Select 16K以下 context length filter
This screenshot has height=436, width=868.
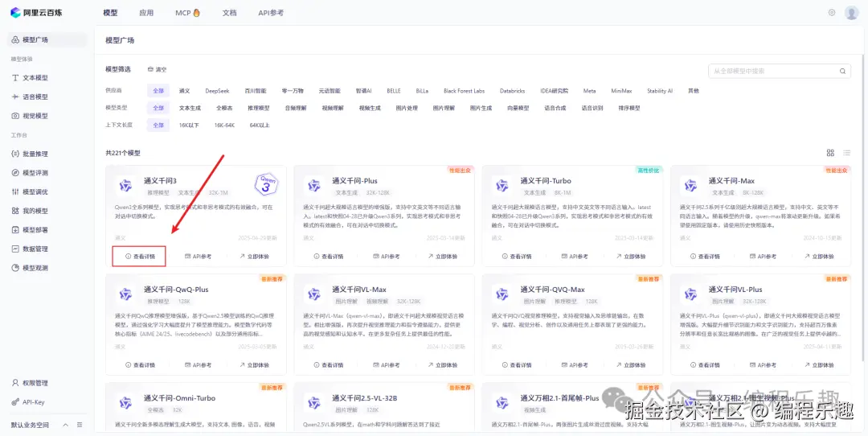point(189,125)
